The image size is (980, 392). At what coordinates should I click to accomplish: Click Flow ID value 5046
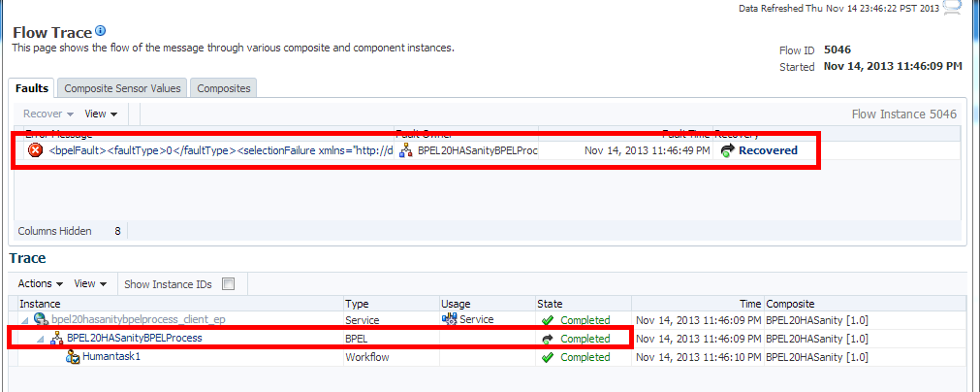(x=838, y=50)
